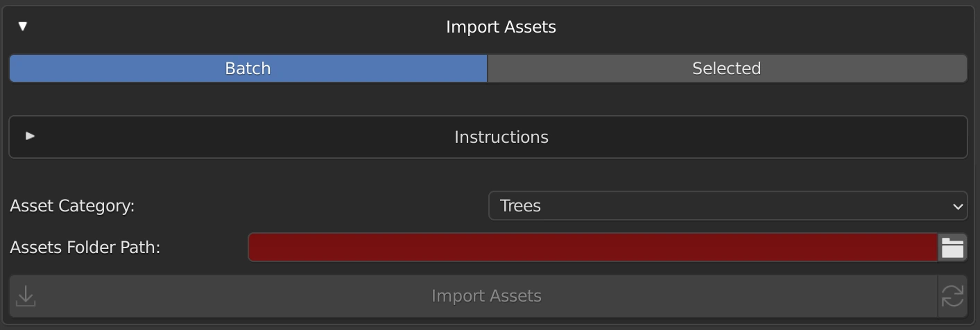Click the Trees text in the dropdown
The height and width of the screenshot is (330, 980).
(x=520, y=206)
